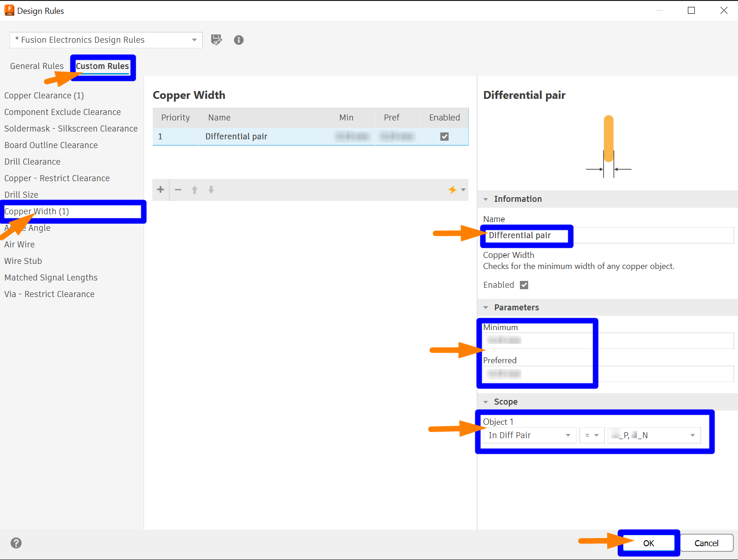The height and width of the screenshot is (560, 738).
Task: Toggle the Enabled checkbox under Information
Action: [524, 285]
